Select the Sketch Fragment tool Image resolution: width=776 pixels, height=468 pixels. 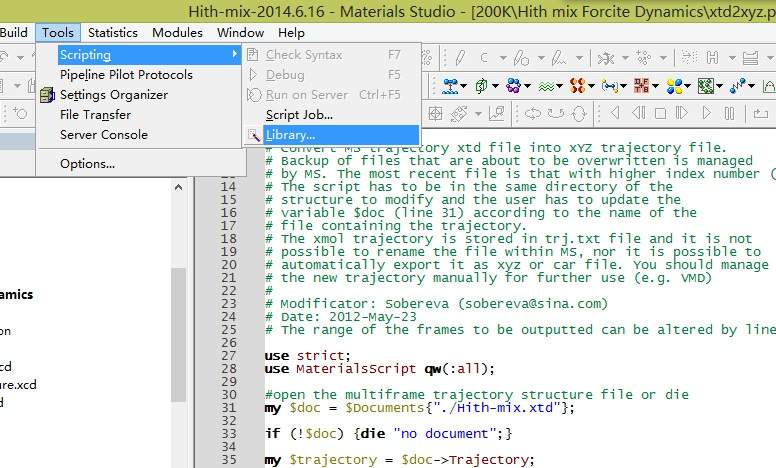point(559,58)
